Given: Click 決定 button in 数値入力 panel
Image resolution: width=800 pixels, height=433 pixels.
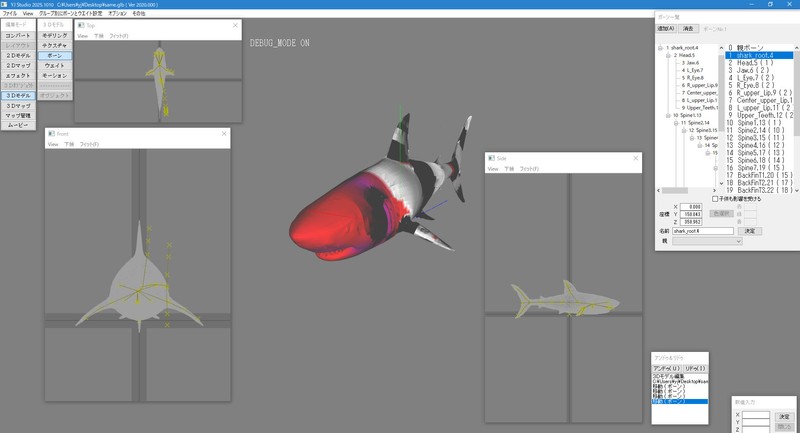Looking at the screenshot, I should click(x=784, y=417).
